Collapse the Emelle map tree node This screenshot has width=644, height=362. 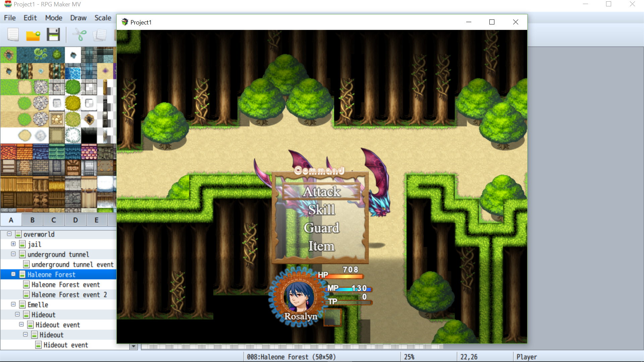click(x=13, y=304)
